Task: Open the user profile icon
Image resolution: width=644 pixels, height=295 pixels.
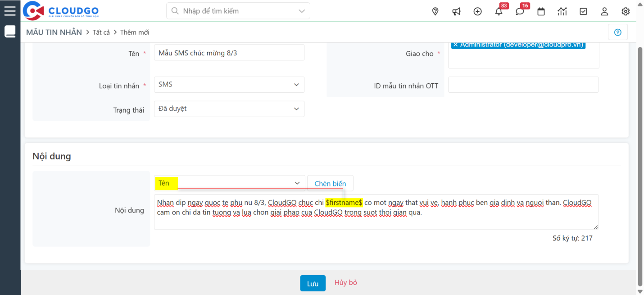Action: (604, 11)
